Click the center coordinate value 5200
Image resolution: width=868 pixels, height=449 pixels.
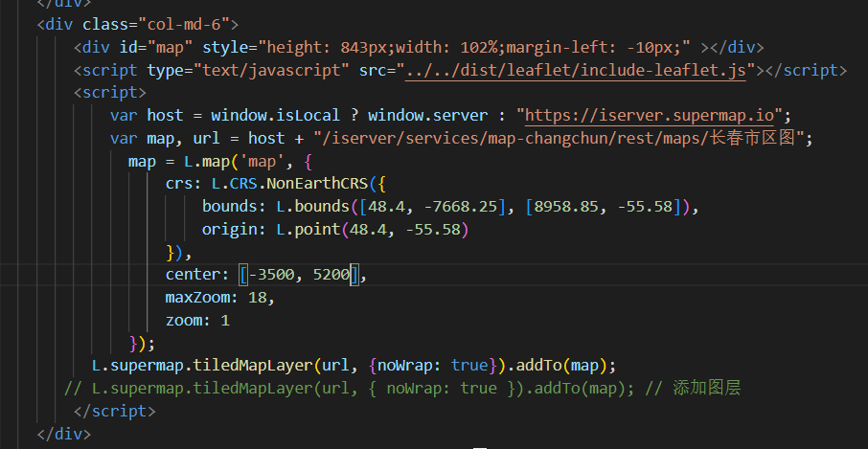coord(331,274)
